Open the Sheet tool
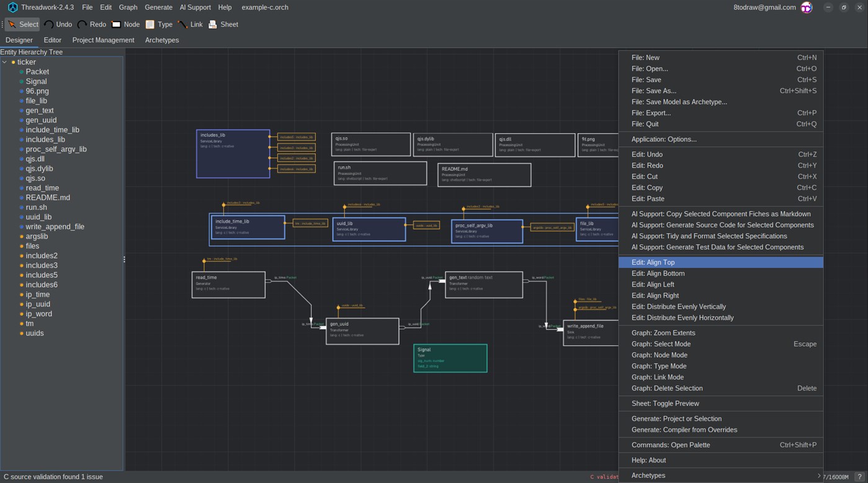This screenshot has height=483, width=868. [223, 24]
